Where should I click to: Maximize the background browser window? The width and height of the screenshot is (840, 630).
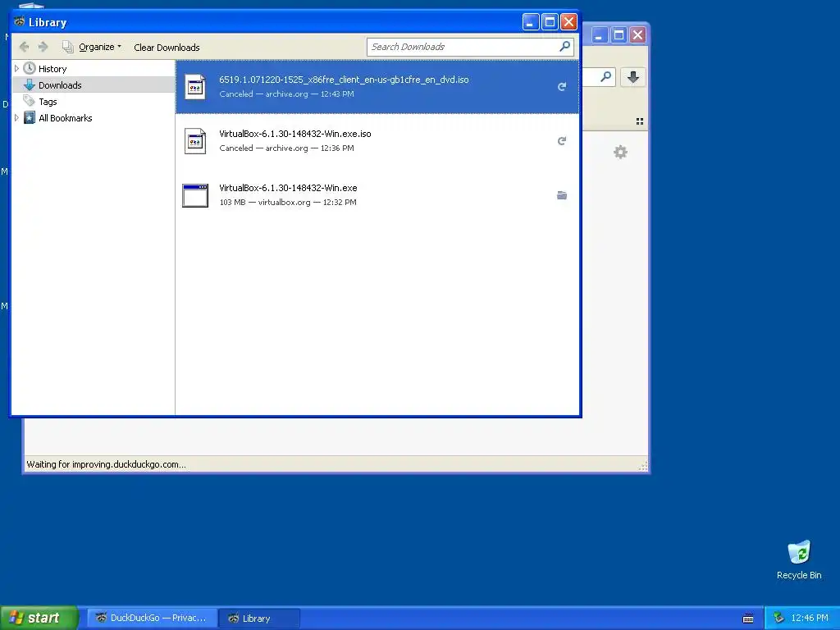point(619,35)
